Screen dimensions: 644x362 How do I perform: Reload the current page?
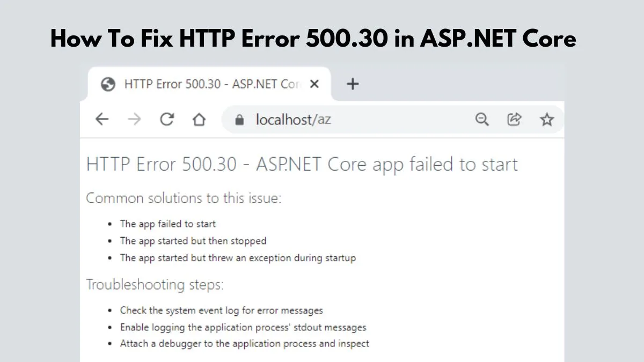coord(167,119)
